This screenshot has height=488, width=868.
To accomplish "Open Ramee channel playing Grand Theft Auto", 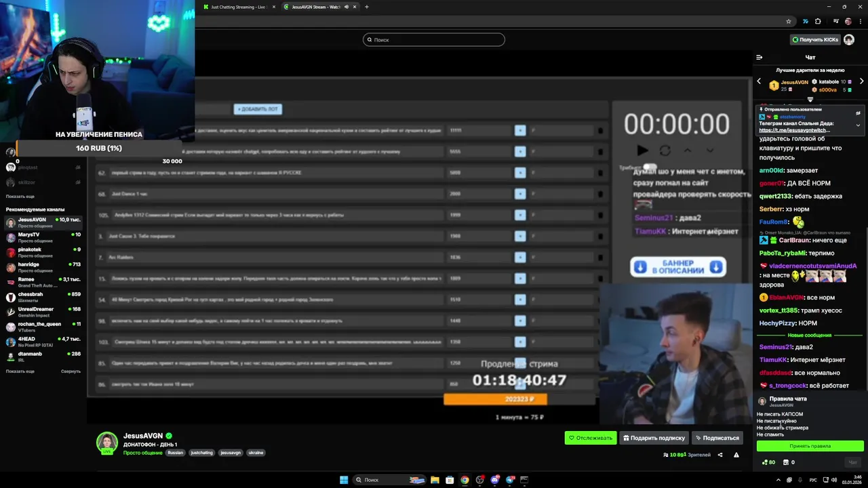I will (x=43, y=282).
